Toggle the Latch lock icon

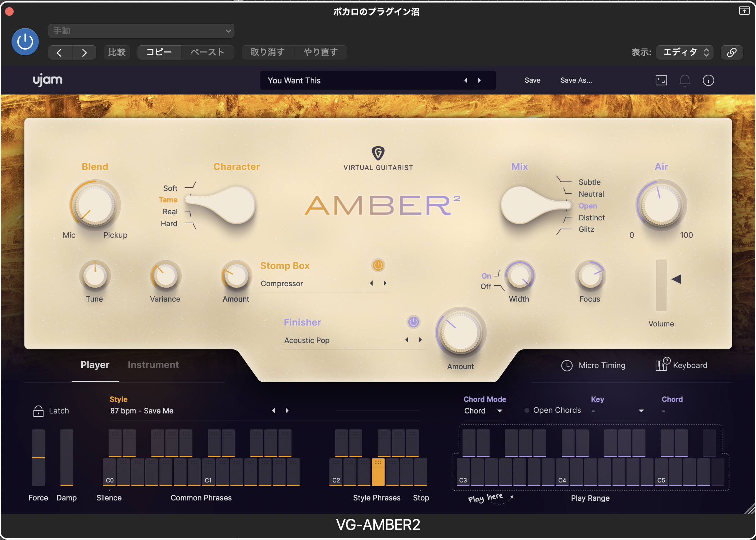38,411
